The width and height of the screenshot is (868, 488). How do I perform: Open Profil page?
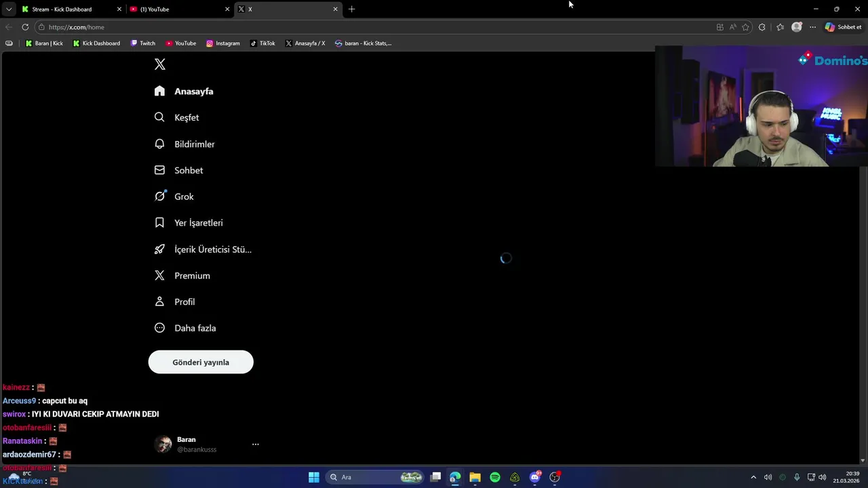pyautogui.click(x=175, y=302)
